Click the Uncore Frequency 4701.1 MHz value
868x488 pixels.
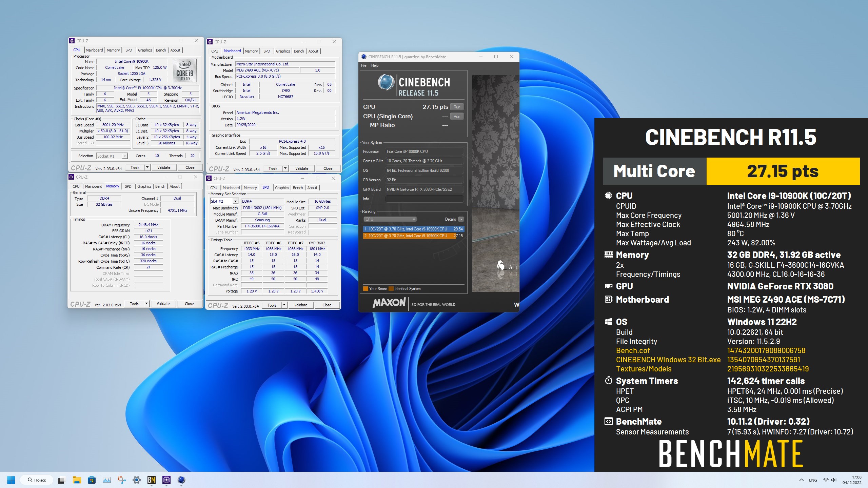coord(177,210)
